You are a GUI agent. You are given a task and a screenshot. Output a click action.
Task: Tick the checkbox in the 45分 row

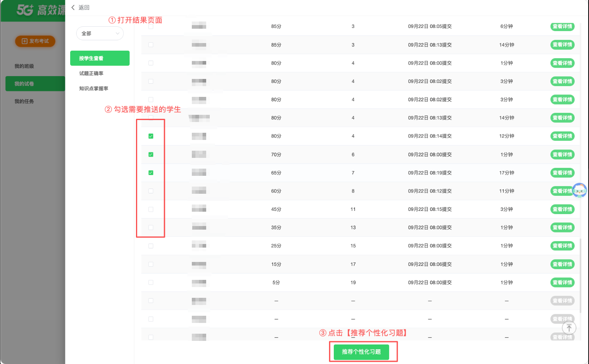[x=151, y=209]
